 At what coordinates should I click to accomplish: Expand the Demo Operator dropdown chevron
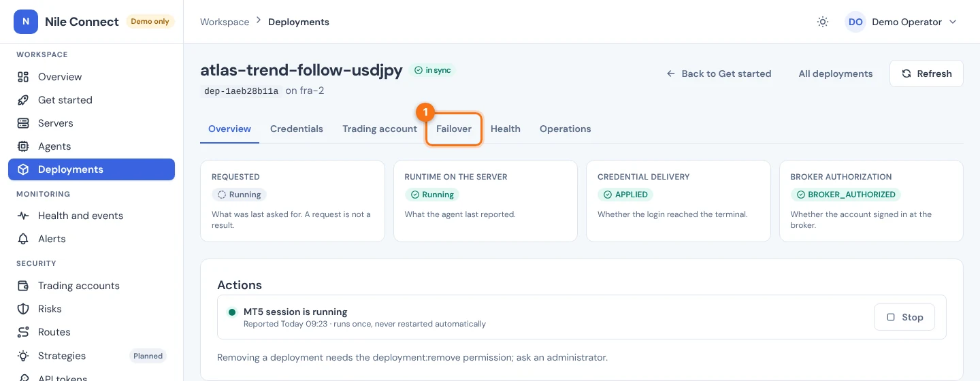click(953, 22)
